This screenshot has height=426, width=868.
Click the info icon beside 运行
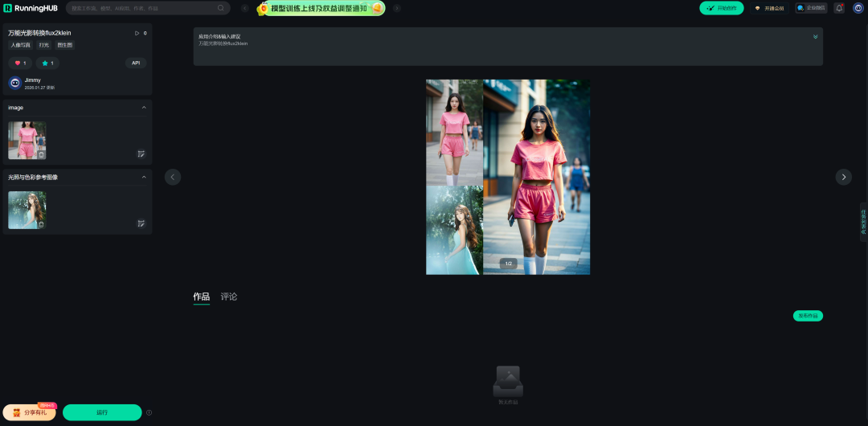(149, 412)
